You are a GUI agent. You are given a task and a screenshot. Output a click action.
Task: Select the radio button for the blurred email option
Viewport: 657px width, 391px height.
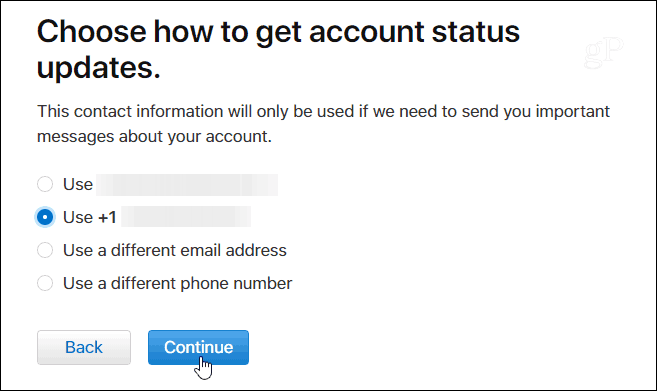(x=45, y=184)
